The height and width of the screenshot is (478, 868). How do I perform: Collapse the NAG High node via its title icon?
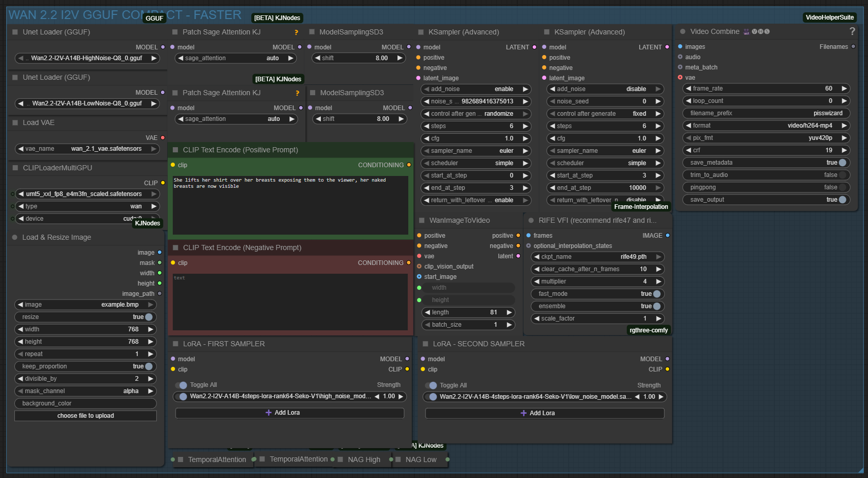pos(340,459)
